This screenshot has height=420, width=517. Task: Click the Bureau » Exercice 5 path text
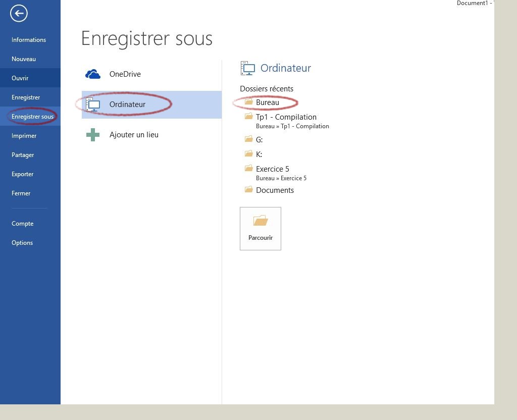[281, 178]
